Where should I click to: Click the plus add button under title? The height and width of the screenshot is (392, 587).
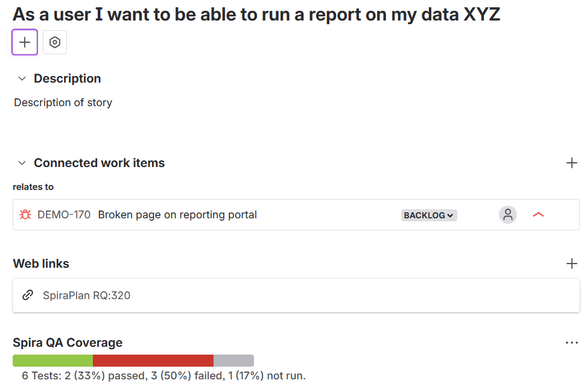point(25,42)
